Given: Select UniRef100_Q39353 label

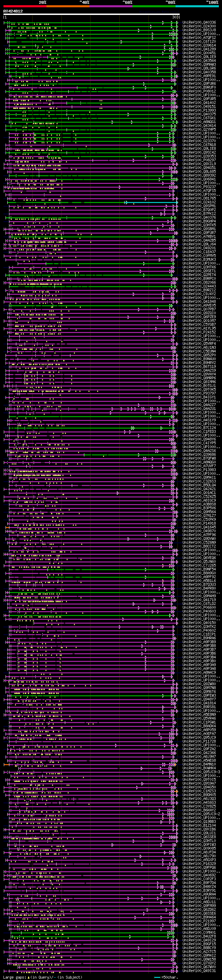Looking at the screenshot, I should [x=199, y=156].
